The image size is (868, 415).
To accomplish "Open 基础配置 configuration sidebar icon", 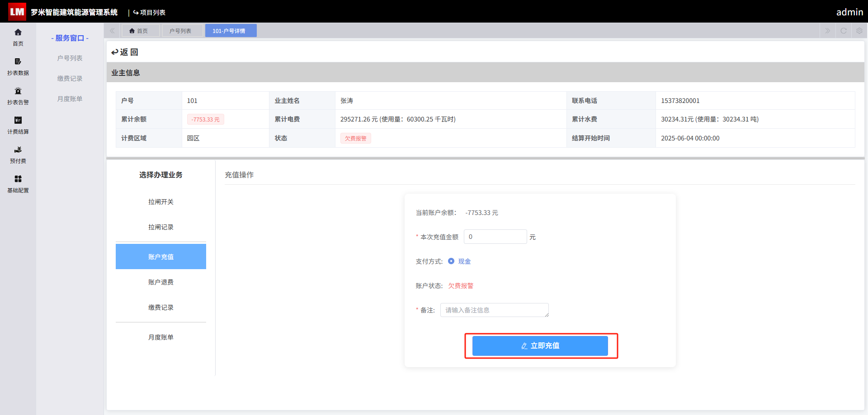I will point(18,184).
